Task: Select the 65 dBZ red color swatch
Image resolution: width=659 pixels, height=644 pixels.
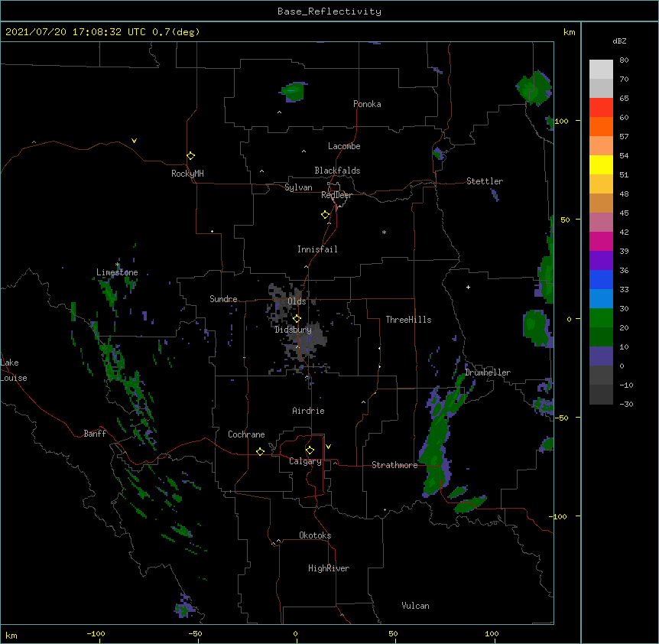Action: point(601,107)
